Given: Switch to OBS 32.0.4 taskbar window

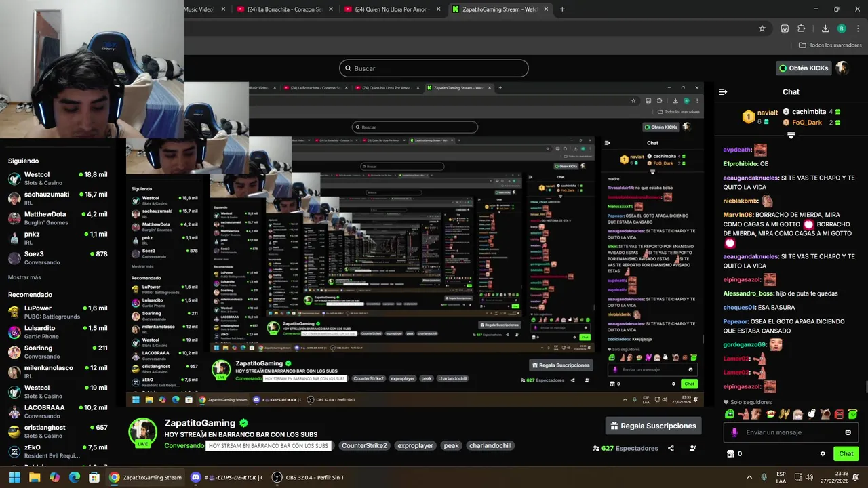Looking at the screenshot, I should [308, 477].
